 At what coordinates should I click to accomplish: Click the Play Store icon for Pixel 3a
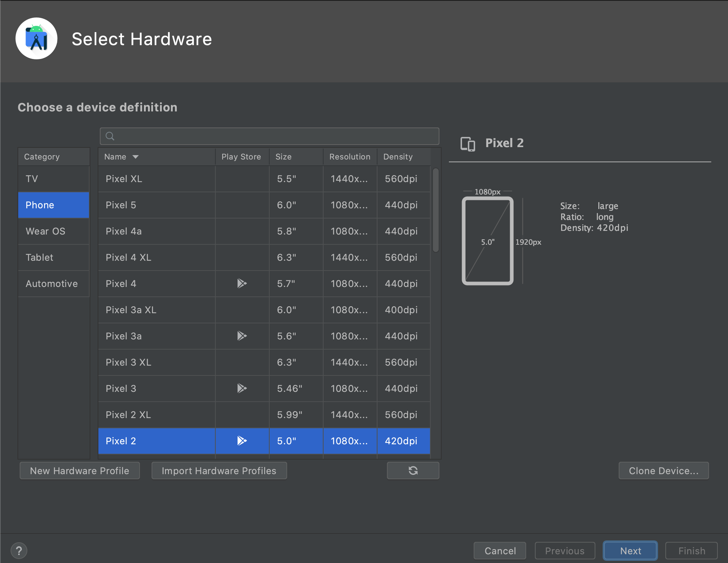click(x=242, y=336)
